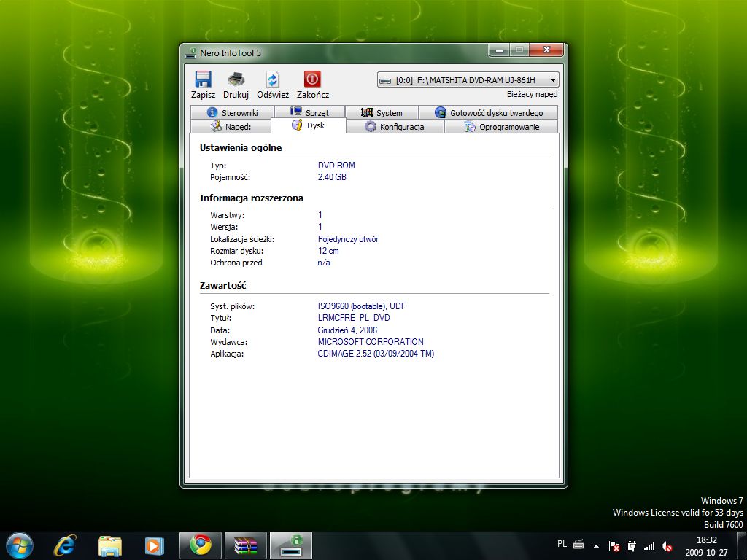The width and height of the screenshot is (747, 560).
Task: Open the clock showing 18:32
Action: [x=706, y=546]
